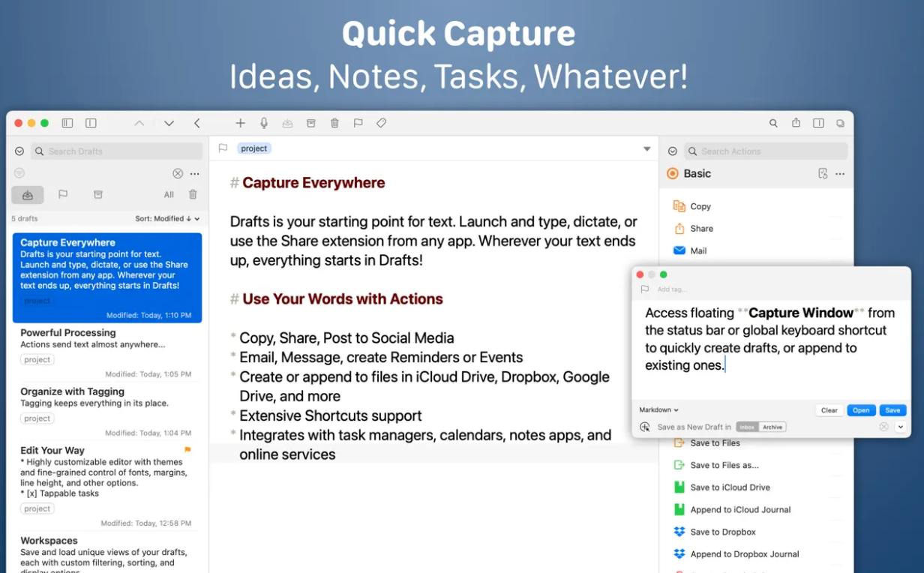
Task: Open the share sheet icon in top toolbar
Action: coord(796,123)
